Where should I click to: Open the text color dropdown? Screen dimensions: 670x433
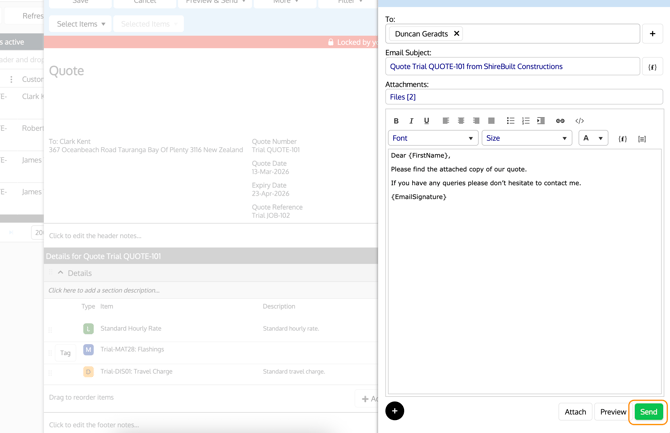coord(592,139)
